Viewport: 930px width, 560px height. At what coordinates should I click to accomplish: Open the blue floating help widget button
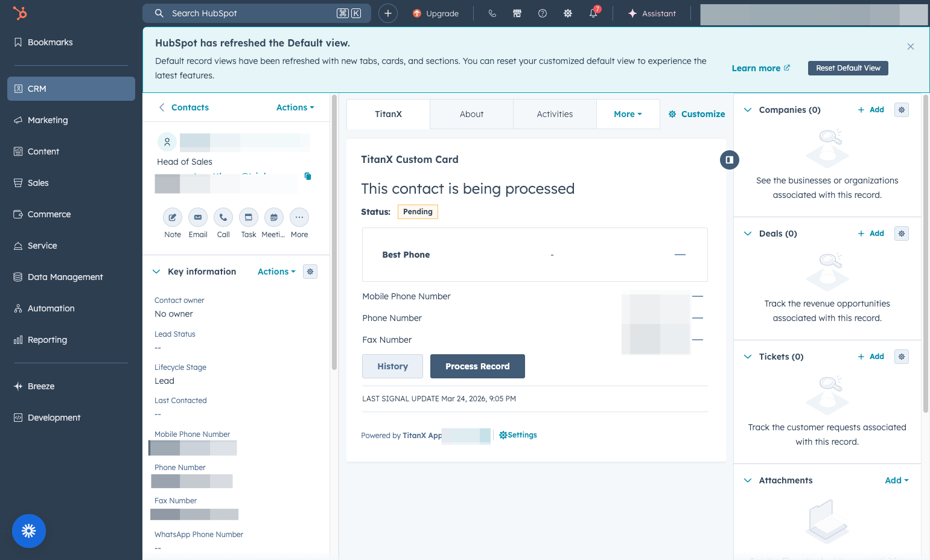tap(29, 531)
